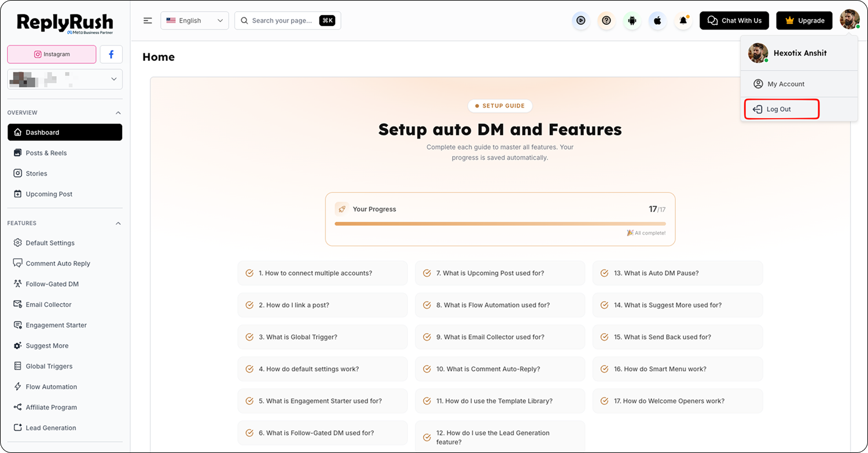Click the Upgrade button
The width and height of the screenshot is (868, 453).
[x=804, y=21]
